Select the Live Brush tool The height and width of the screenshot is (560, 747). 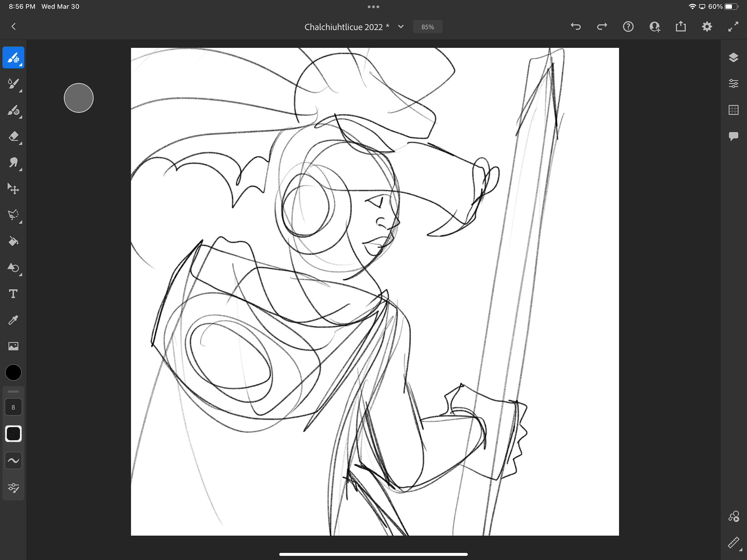pyautogui.click(x=13, y=84)
